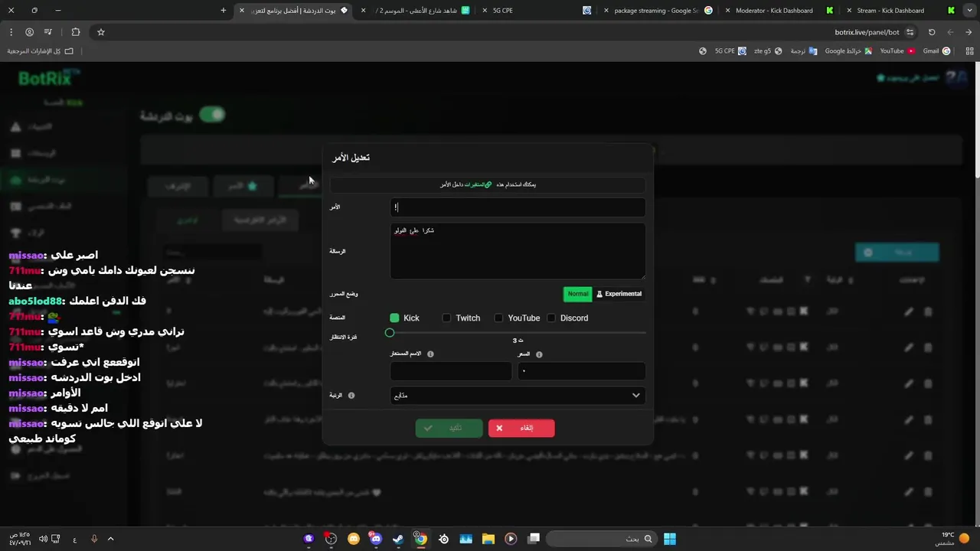Click the red cancel button (إلغاء)

pyautogui.click(x=521, y=428)
